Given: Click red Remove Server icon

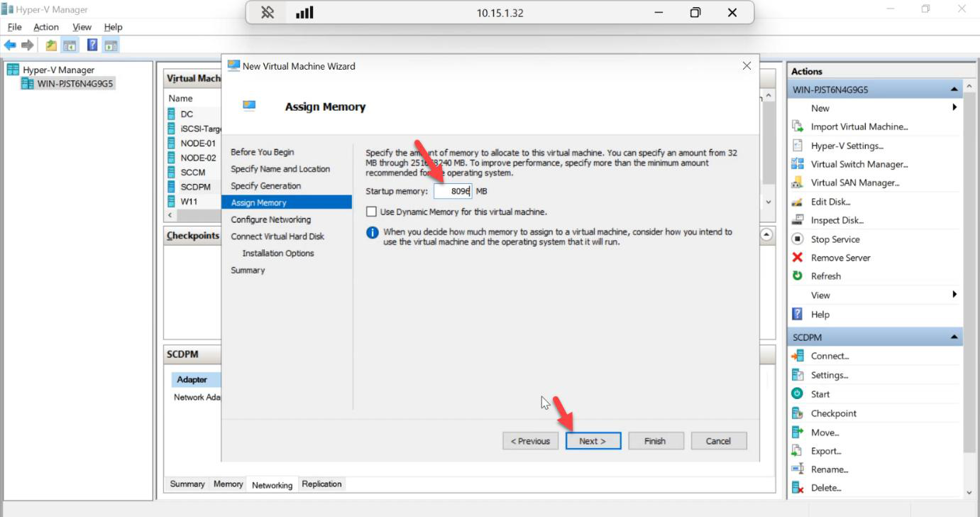Looking at the screenshot, I should [797, 258].
